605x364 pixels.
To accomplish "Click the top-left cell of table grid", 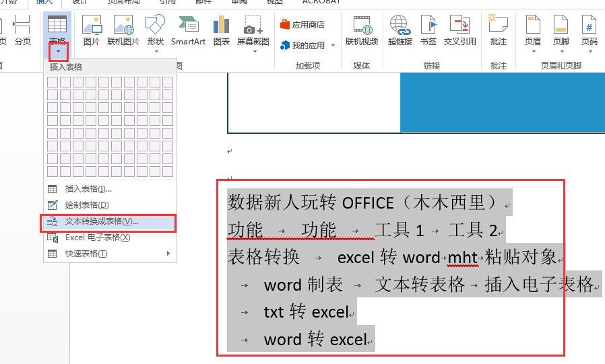I will click(53, 82).
